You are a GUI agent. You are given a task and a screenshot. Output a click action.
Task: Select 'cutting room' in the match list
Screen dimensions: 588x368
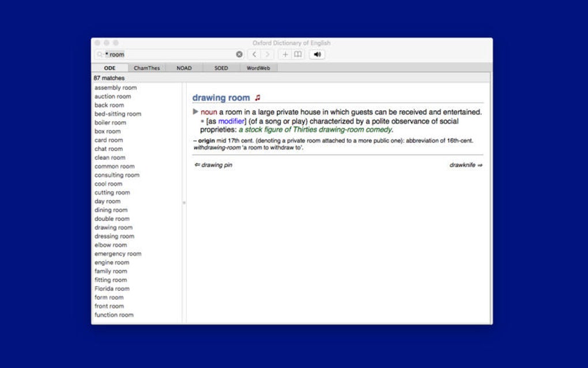click(x=112, y=193)
